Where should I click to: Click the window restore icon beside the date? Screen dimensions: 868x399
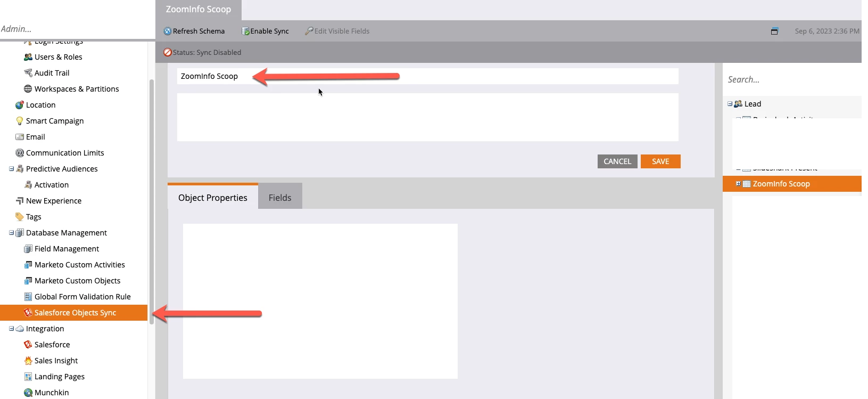coord(774,31)
